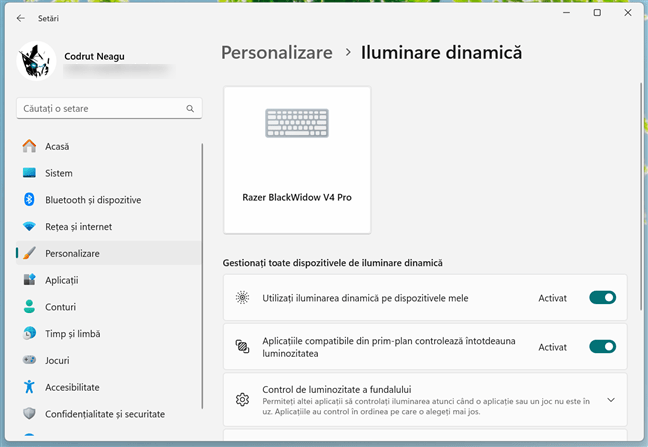Open the Conturi settings category
This screenshot has height=447, width=648.
60,307
